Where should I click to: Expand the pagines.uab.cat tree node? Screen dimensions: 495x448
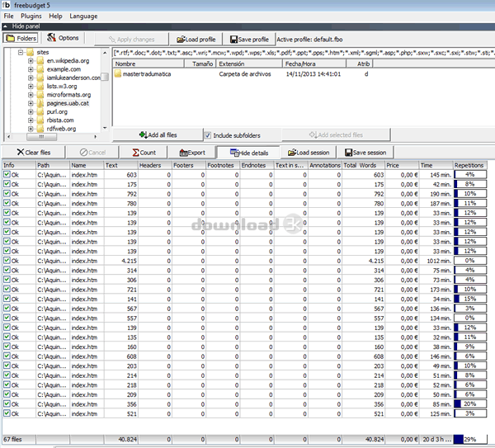(31, 103)
